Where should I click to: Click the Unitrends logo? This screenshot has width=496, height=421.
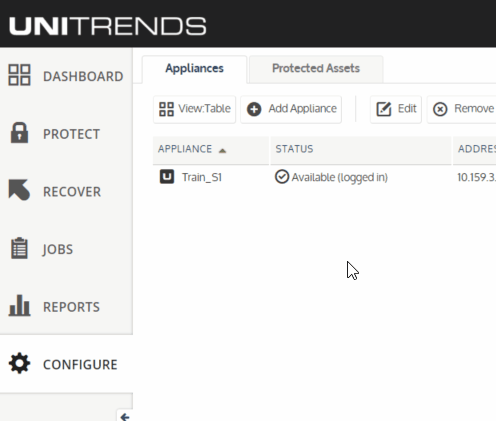click(x=108, y=26)
